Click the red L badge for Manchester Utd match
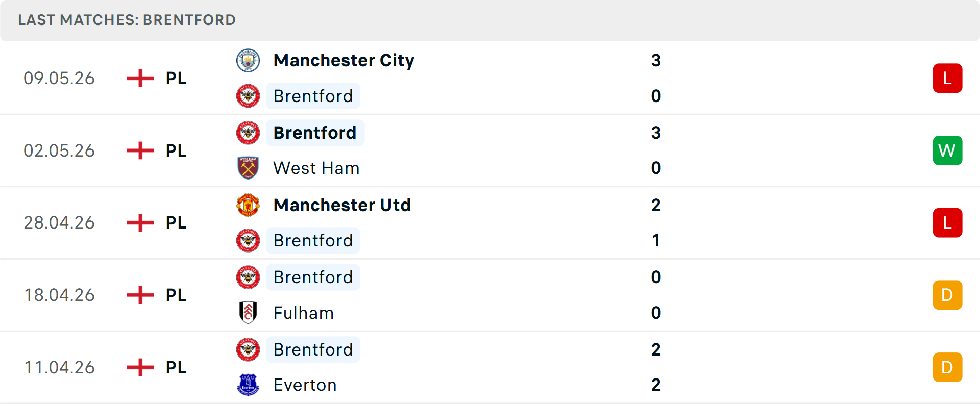The height and width of the screenshot is (404, 980). click(947, 223)
